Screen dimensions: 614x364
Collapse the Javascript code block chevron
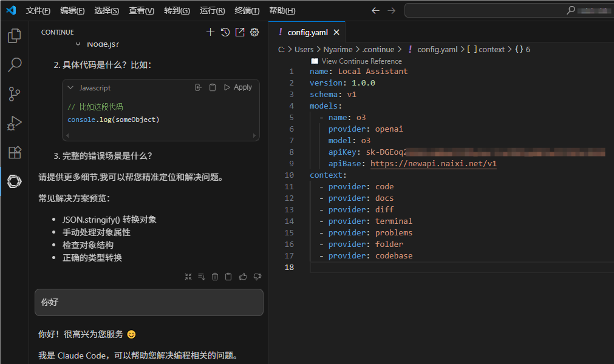pos(70,87)
